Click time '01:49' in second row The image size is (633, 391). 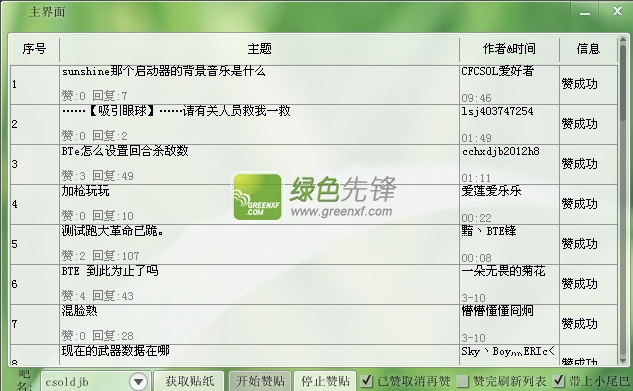(x=476, y=138)
